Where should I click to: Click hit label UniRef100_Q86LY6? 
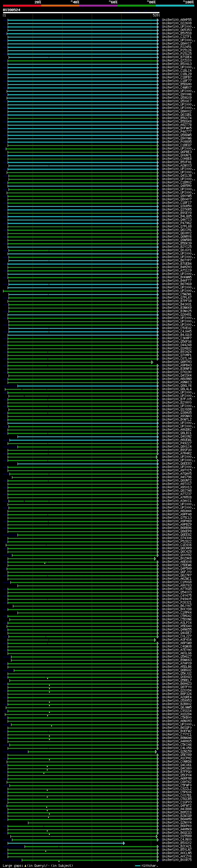click(x=177, y=386)
